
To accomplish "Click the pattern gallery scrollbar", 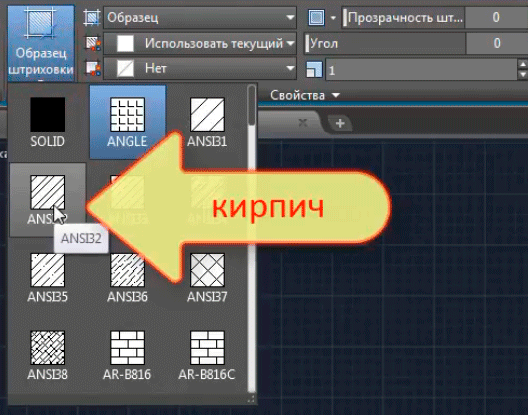I will click(x=252, y=106).
